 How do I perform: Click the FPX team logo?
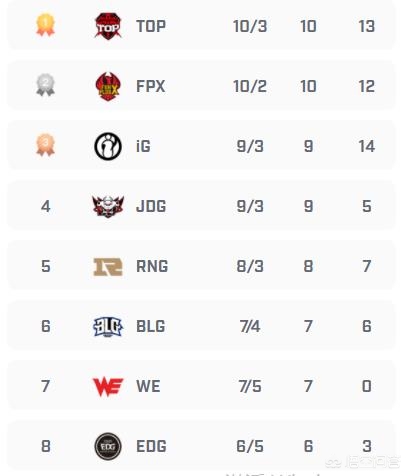coord(108,86)
